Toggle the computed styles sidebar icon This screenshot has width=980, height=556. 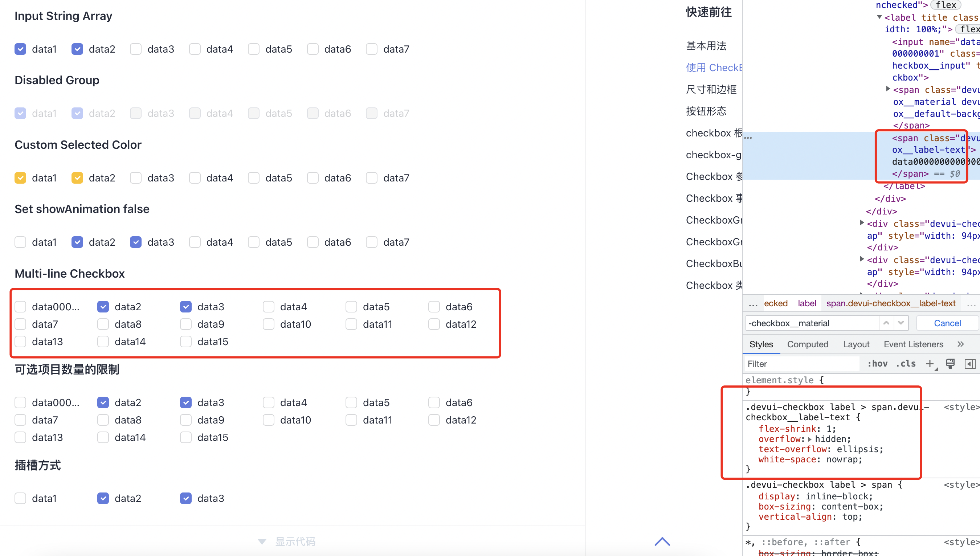tap(970, 364)
